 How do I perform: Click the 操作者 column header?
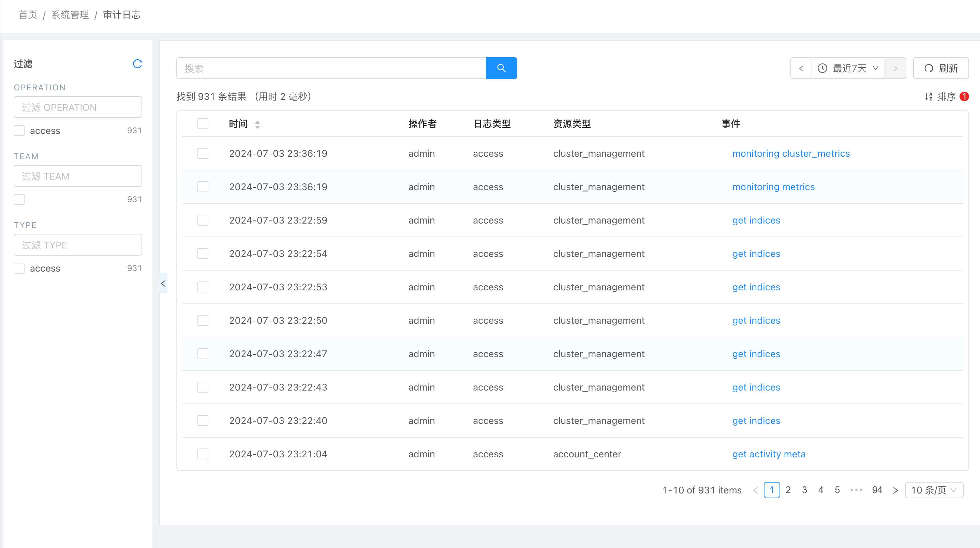coord(422,124)
